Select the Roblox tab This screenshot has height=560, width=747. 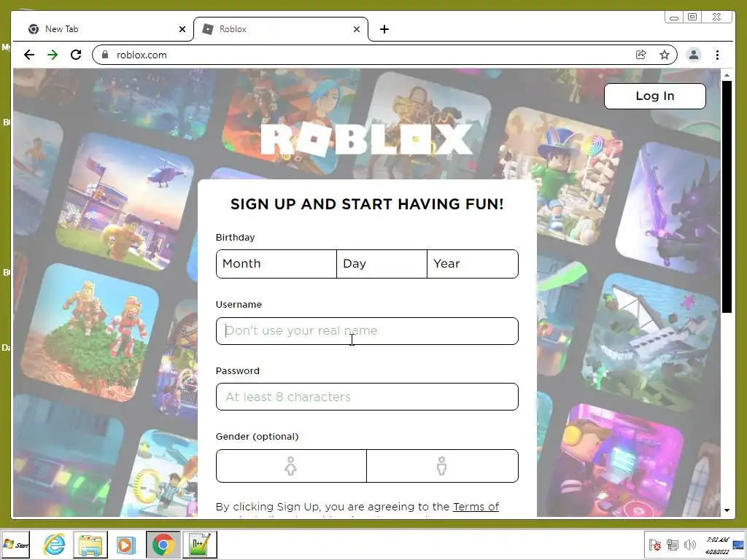pos(281,29)
